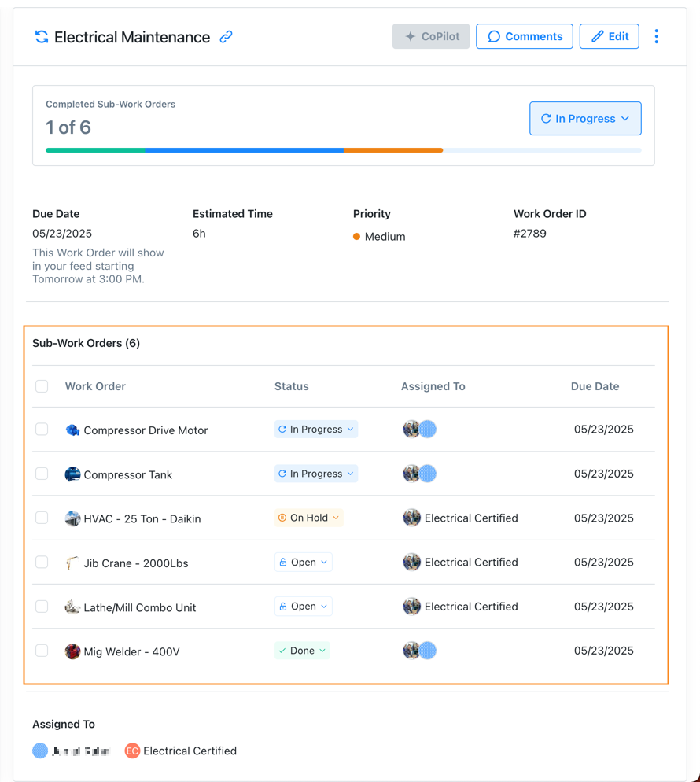Screen dimensions: 700x782
Task: Check the Compressor Drive Motor row checkbox
Action: [x=42, y=429]
